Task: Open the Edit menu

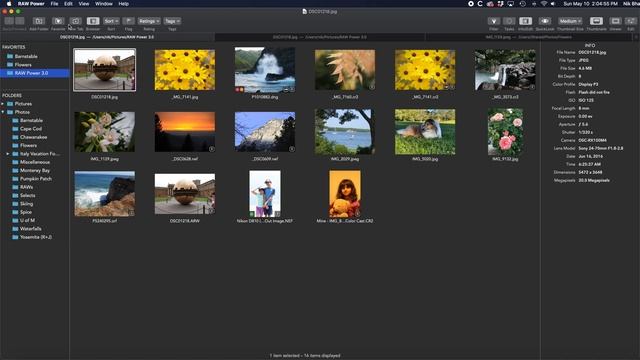Action: click(68, 4)
